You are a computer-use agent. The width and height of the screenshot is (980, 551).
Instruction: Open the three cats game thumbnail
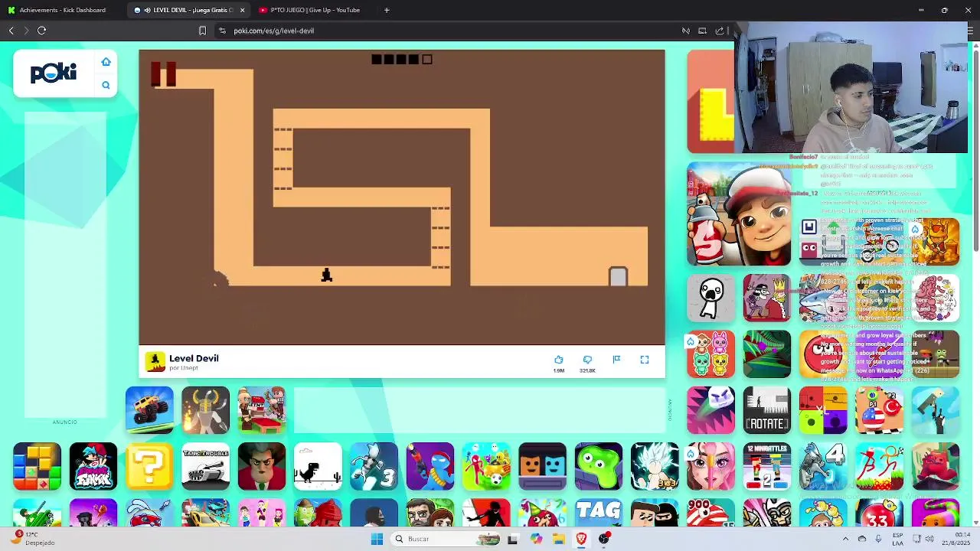[710, 354]
